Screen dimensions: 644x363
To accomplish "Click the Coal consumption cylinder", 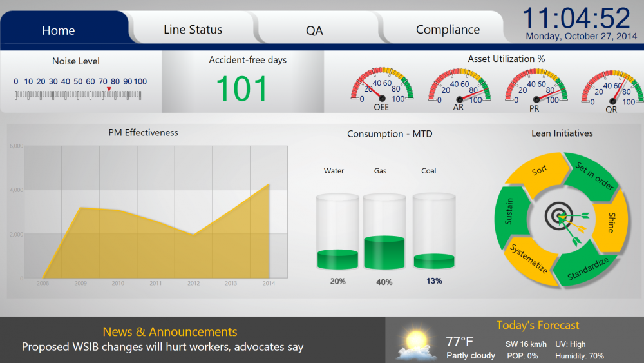I will tap(433, 232).
